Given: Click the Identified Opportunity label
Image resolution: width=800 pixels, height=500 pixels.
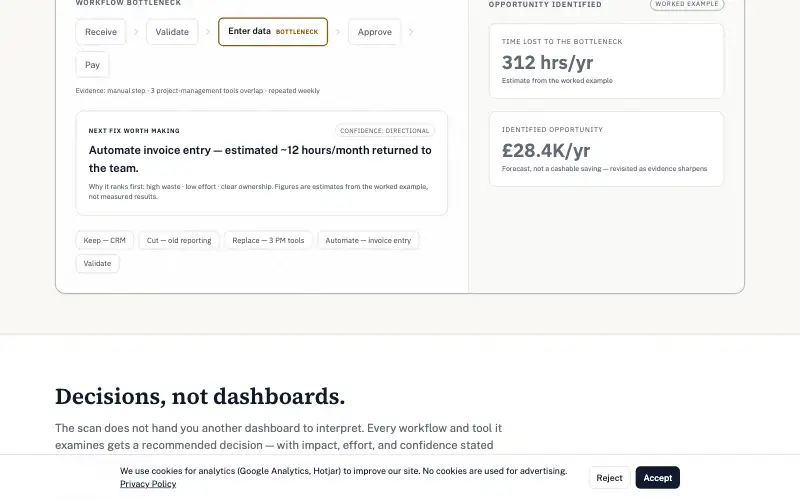Looking at the screenshot, I should point(552,130).
